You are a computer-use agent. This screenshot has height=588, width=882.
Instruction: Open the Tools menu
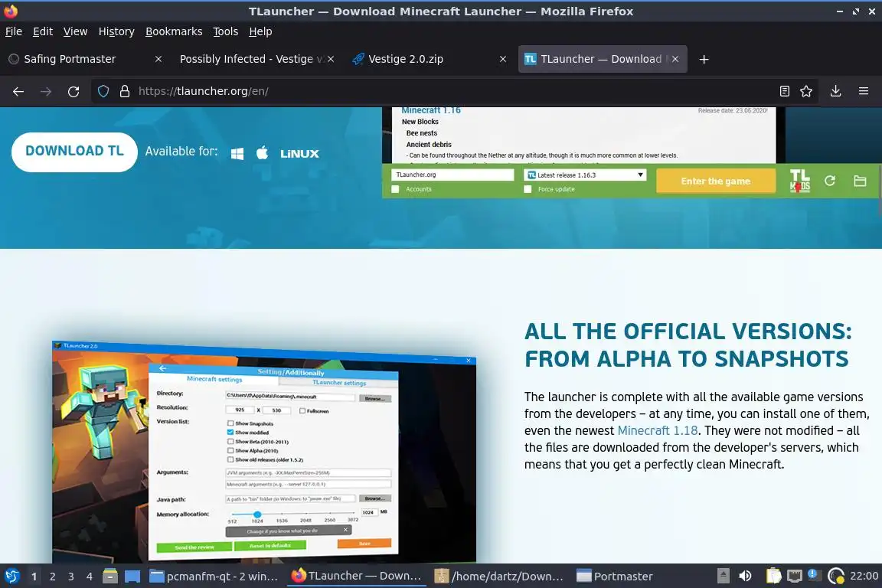(226, 31)
